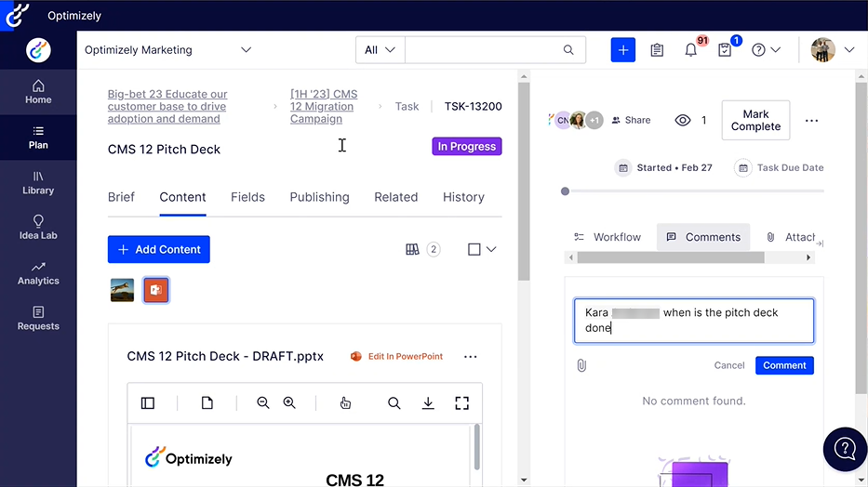Screen dimensions: 868x487
Task: Expand the user profile avatar menu
Action: click(833, 50)
